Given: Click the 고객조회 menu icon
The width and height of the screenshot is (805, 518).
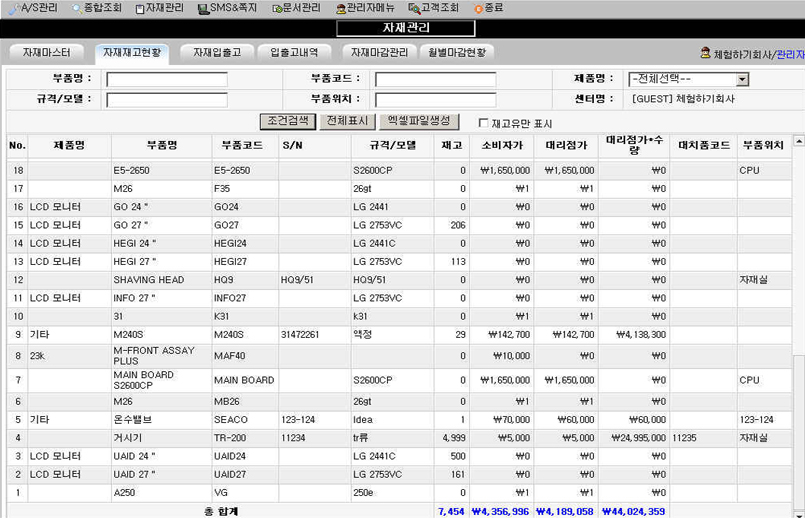Looking at the screenshot, I should pyautogui.click(x=414, y=8).
